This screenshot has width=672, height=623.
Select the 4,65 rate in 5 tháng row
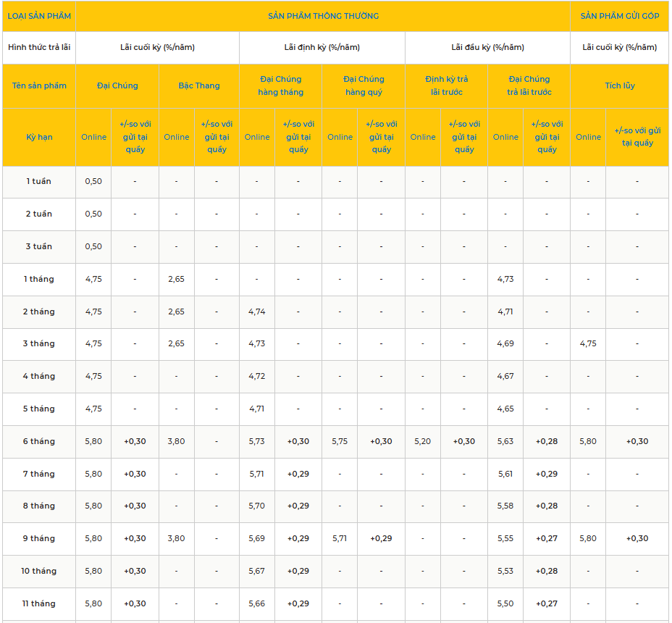point(505,409)
